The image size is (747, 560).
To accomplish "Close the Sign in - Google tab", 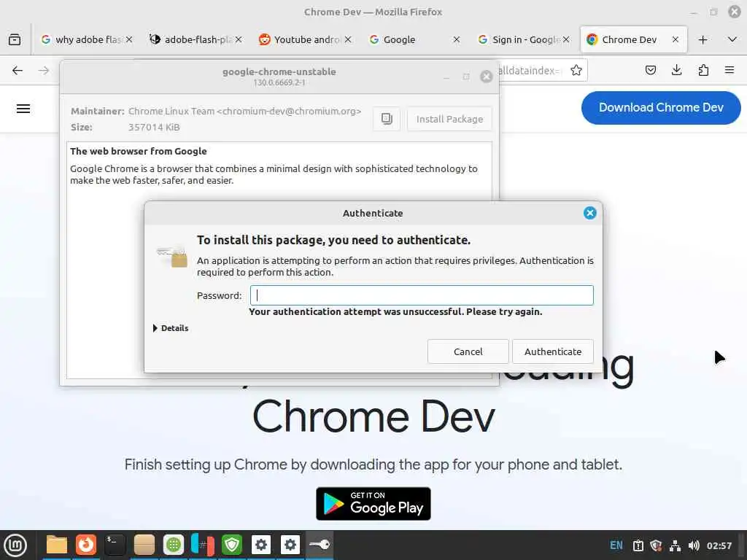I will click(x=566, y=39).
